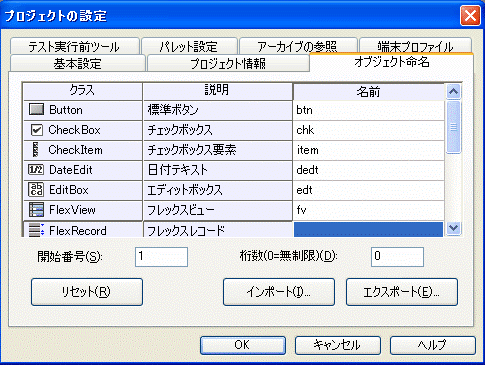Click the description cell フレックスレコード
This screenshot has height=365, width=485.
tap(218, 230)
